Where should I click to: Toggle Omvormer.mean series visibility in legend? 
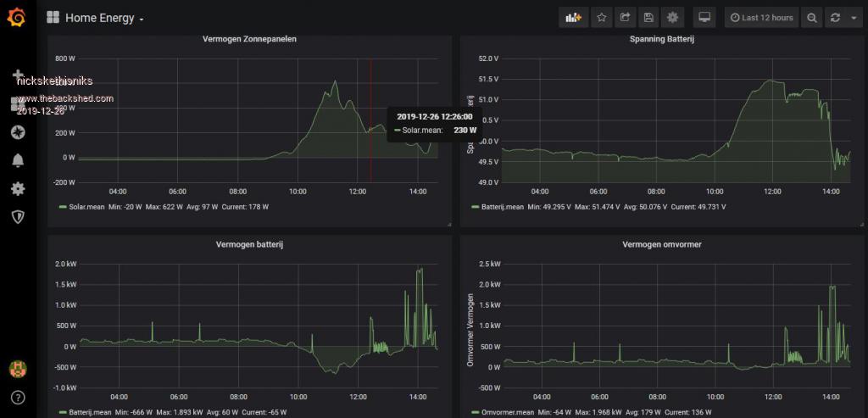click(504, 413)
